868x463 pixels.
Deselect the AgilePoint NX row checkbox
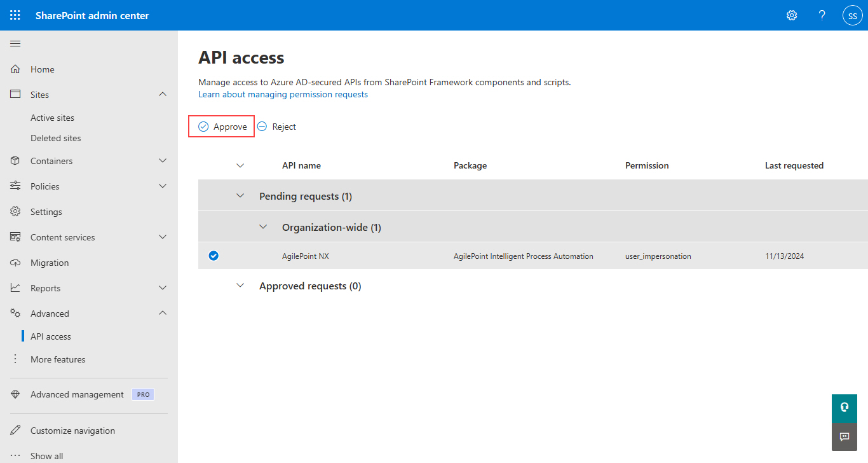[214, 256]
